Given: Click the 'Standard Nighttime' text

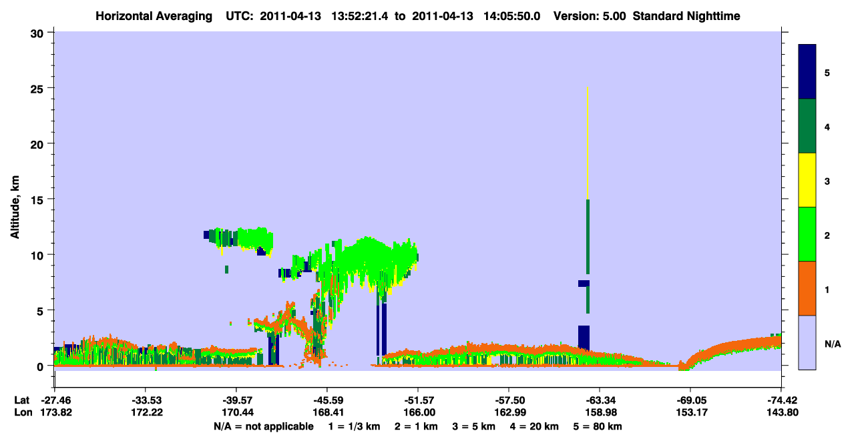Looking at the screenshot, I should coord(686,15).
